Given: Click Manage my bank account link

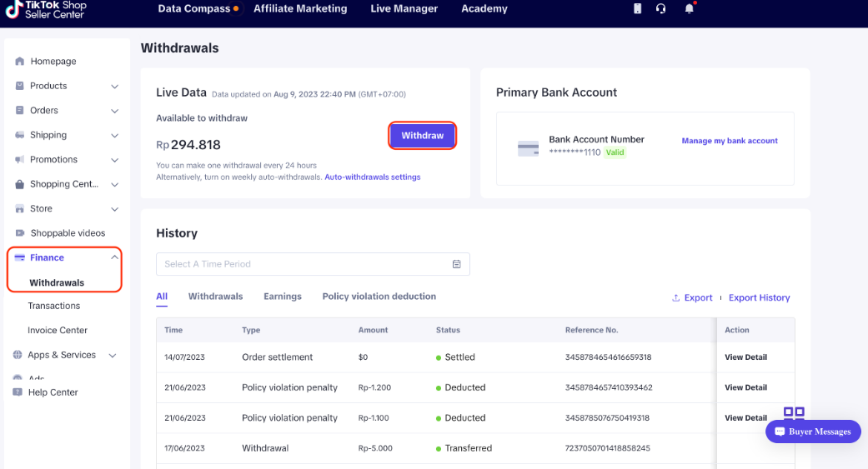Looking at the screenshot, I should (x=729, y=141).
